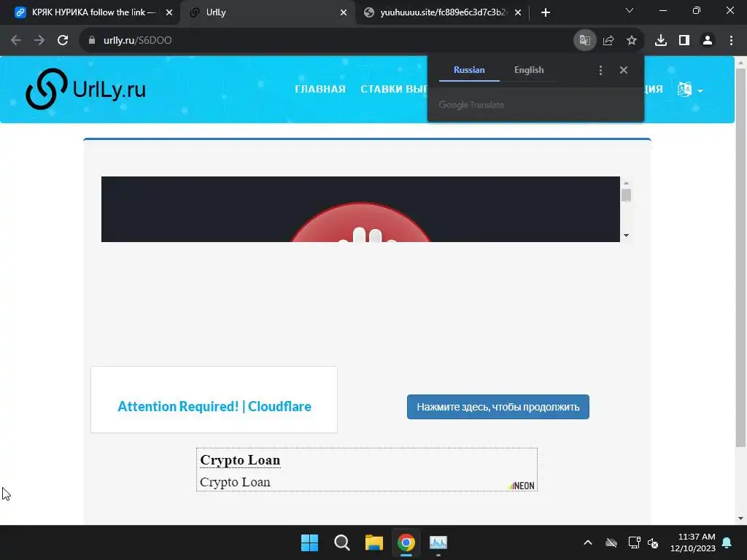Open the network status tray icon
Image resolution: width=747 pixels, height=560 pixels.
pyautogui.click(x=634, y=542)
